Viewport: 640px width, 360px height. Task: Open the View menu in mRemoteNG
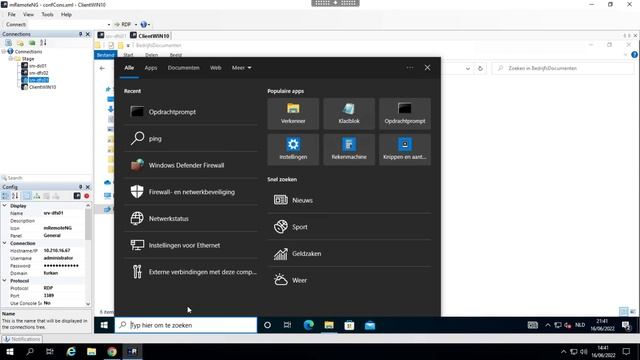[x=28, y=14]
